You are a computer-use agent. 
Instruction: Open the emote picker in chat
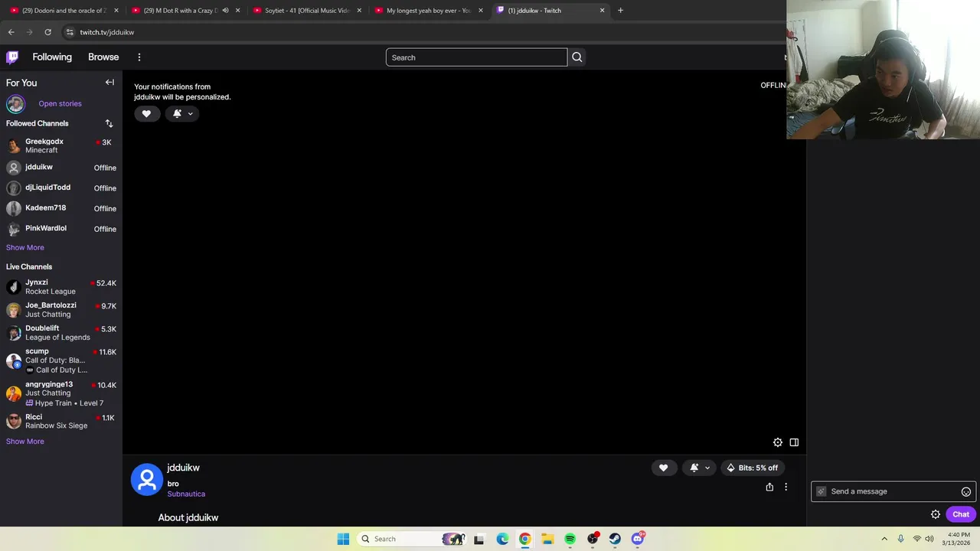coord(965,492)
